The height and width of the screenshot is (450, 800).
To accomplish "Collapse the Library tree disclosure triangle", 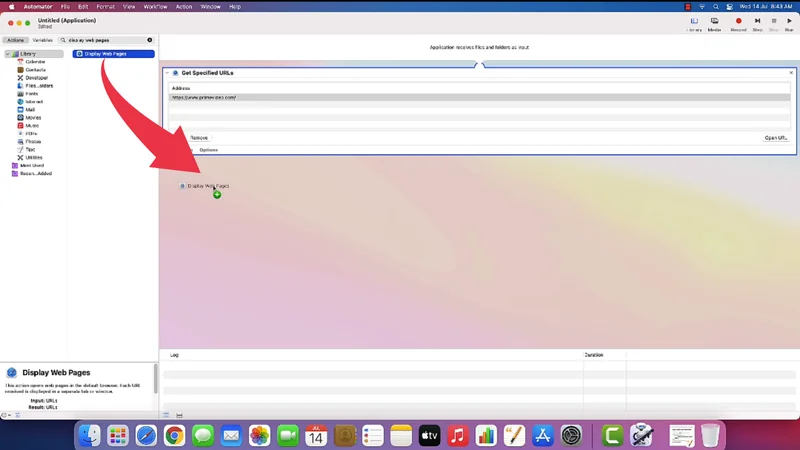I will point(8,54).
